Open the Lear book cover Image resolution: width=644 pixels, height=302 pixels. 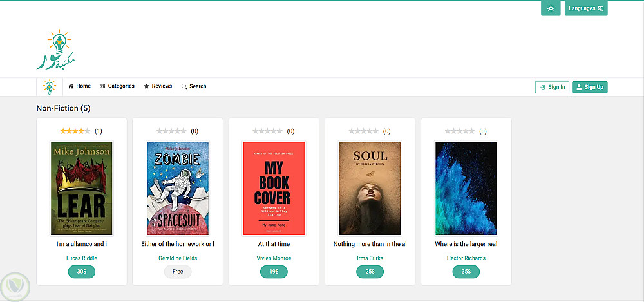(x=81, y=188)
